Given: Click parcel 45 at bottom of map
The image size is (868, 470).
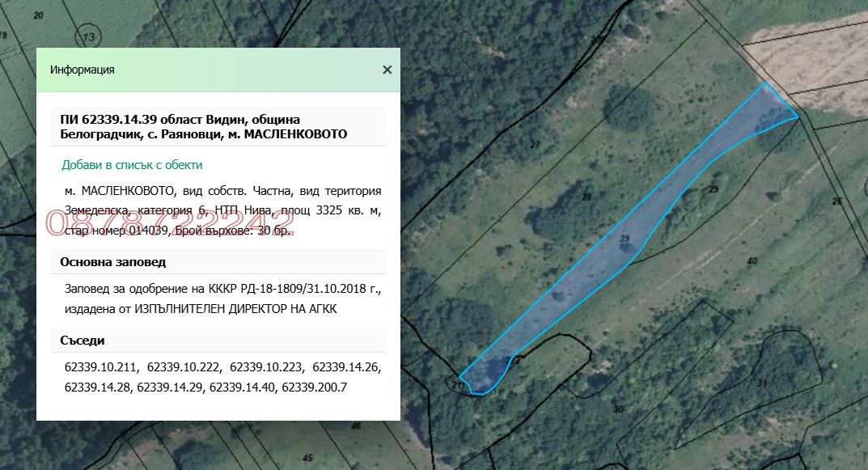Looking at the screenshot, I should (307, 458).
